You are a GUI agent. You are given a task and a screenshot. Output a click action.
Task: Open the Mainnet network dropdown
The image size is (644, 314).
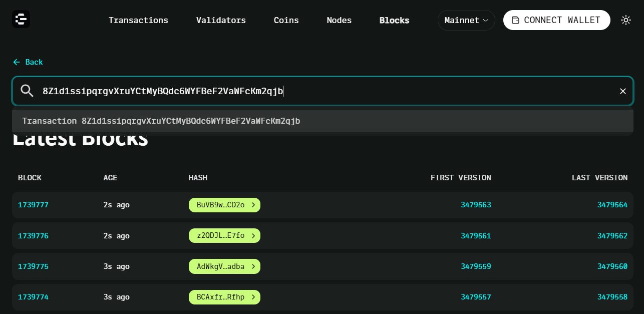click(x=466, y=21)
